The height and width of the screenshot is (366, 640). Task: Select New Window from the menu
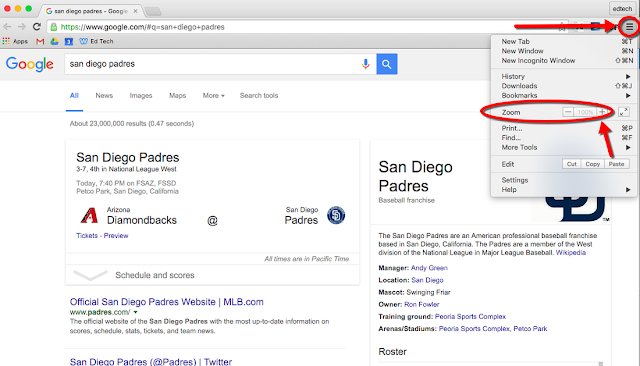tap(565, 51)
